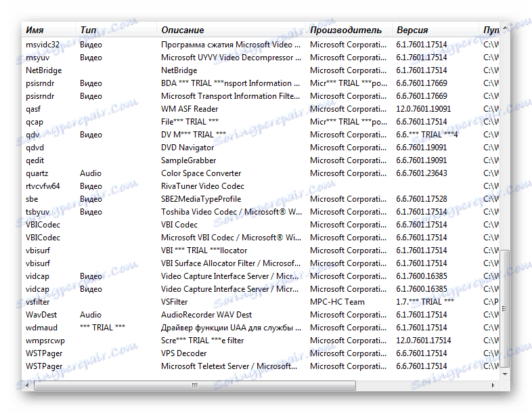Sort by the Тип column header
The image size is (532, 413).
[116, 30]
